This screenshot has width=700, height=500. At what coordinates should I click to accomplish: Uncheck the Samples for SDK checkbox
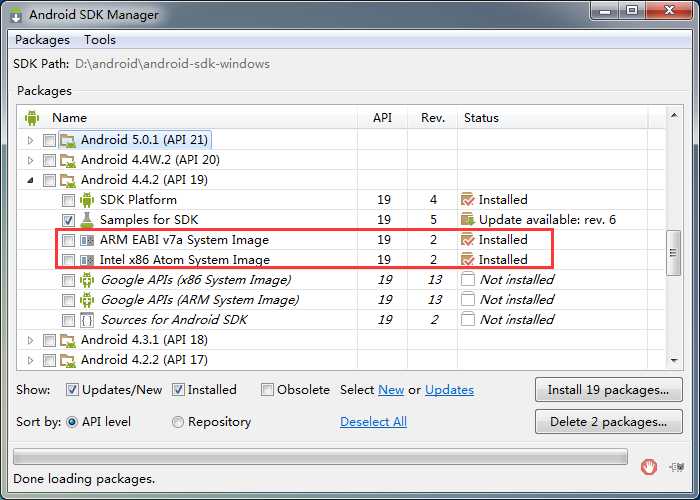click(68, 220)
